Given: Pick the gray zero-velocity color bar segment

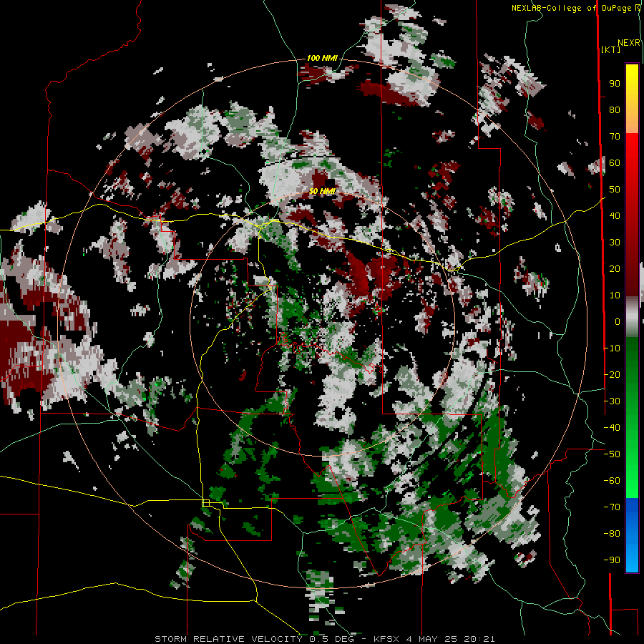Looking at the screenshot, I should 632,317.
